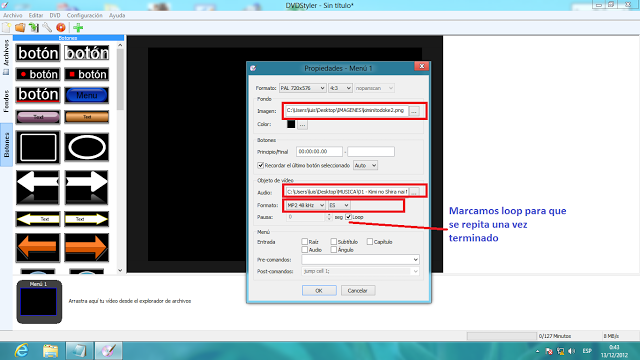Select the white left arrow button
This screenshot has width=640, height=360.
(38, 187)
